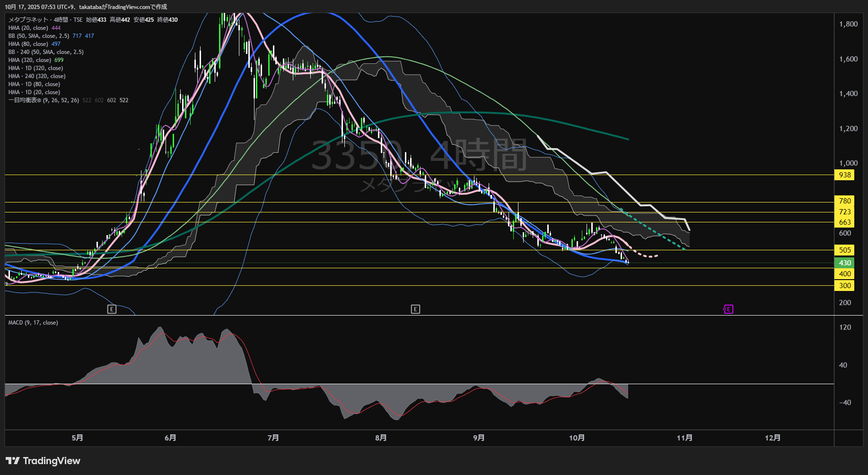Image resolution: width=868 pixels, height=475 pixels.
Task: Click the earnings E marker near August
Action: [x=415, y=309]
